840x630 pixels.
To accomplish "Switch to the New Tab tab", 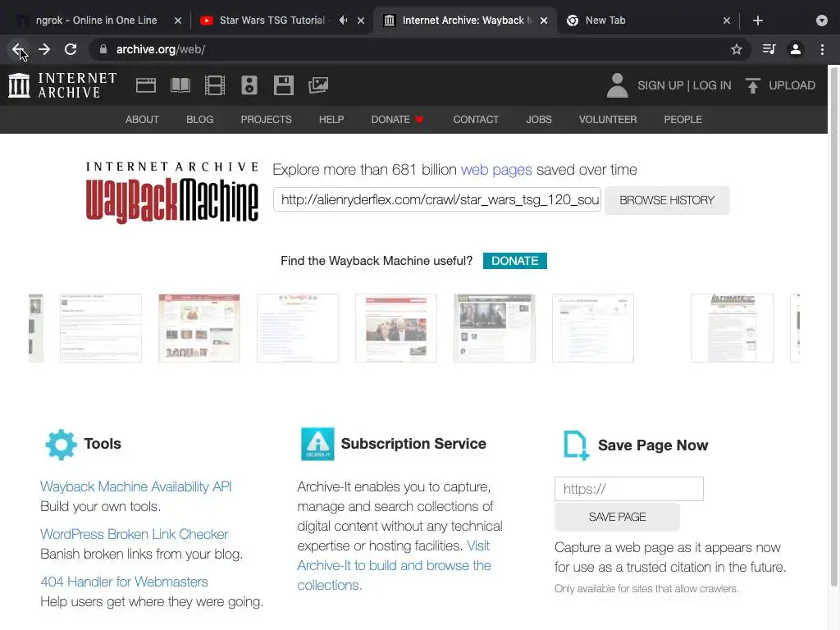I will tap(605, 21).
